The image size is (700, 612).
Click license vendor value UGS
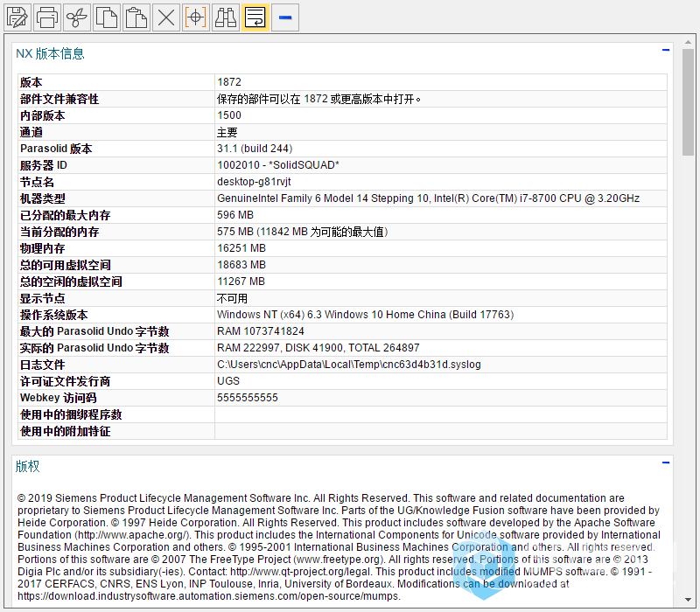228,381
